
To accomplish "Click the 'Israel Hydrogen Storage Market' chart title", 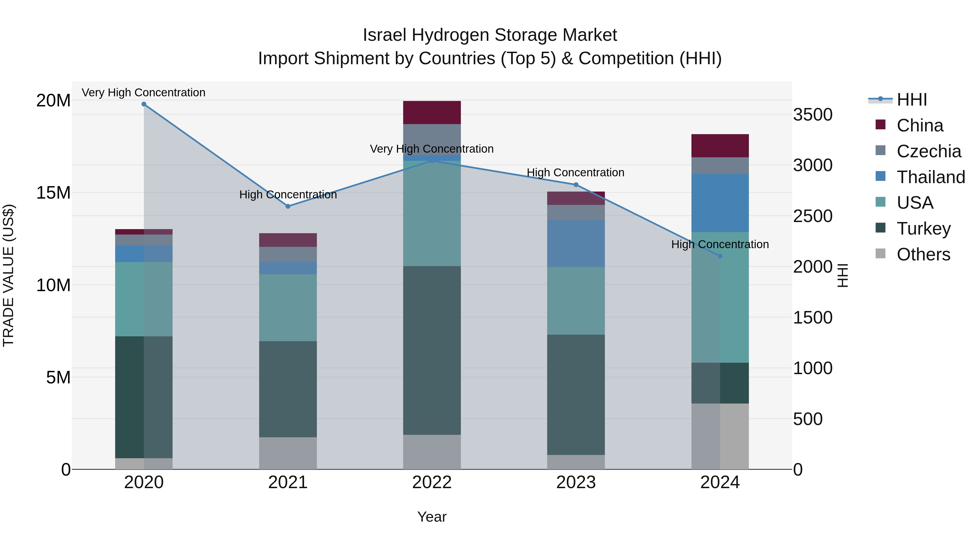I will pyautogui.click(x=490, y=35).
